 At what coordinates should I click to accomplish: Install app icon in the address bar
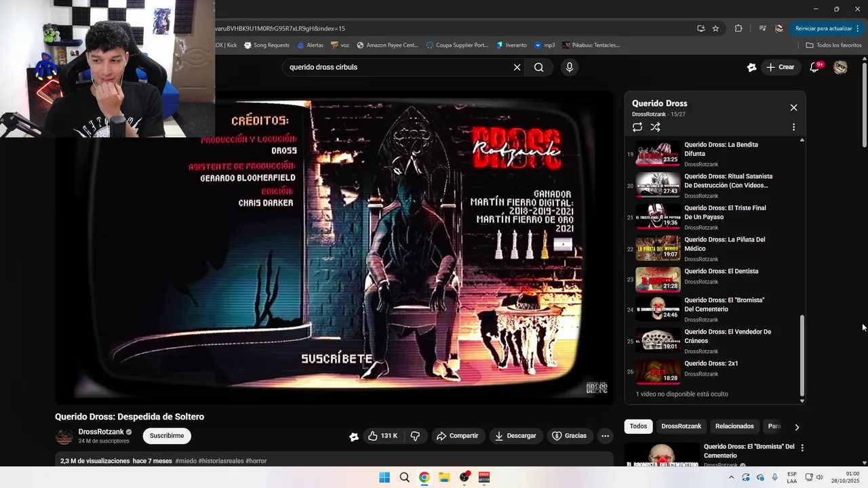701,28
